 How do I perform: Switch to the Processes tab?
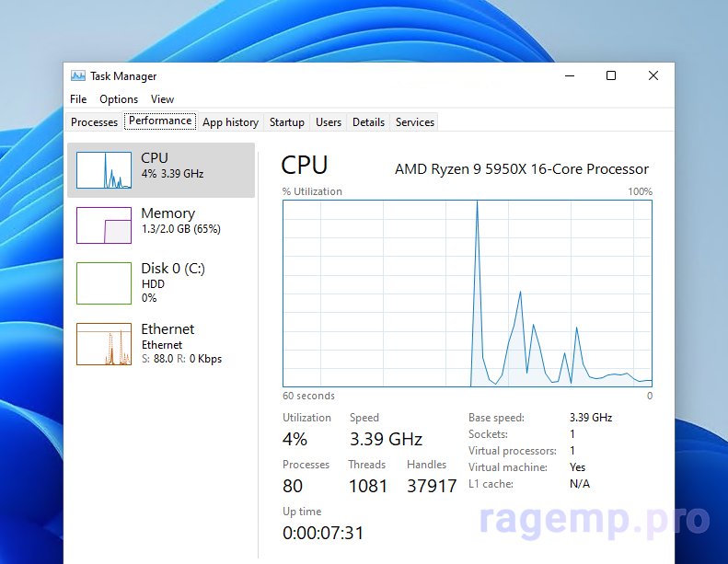pyautogui.click(x=95, y=122)
